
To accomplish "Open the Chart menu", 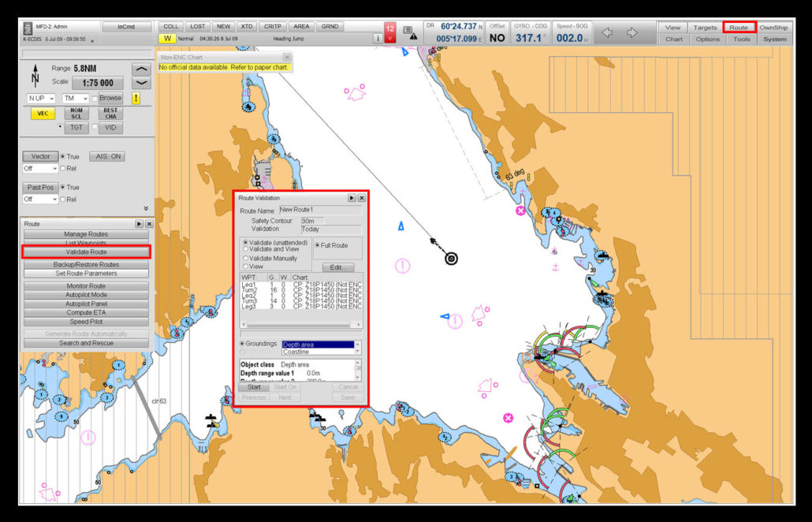I will coord(674,39).
